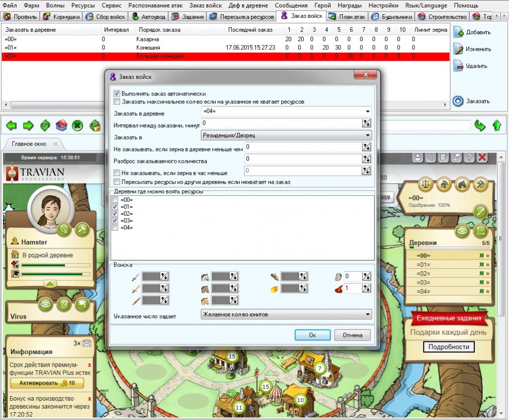The width and height of the screenshot is (509, 420).
Task: Click the hero health progress bar
Action: pos(56,265)
